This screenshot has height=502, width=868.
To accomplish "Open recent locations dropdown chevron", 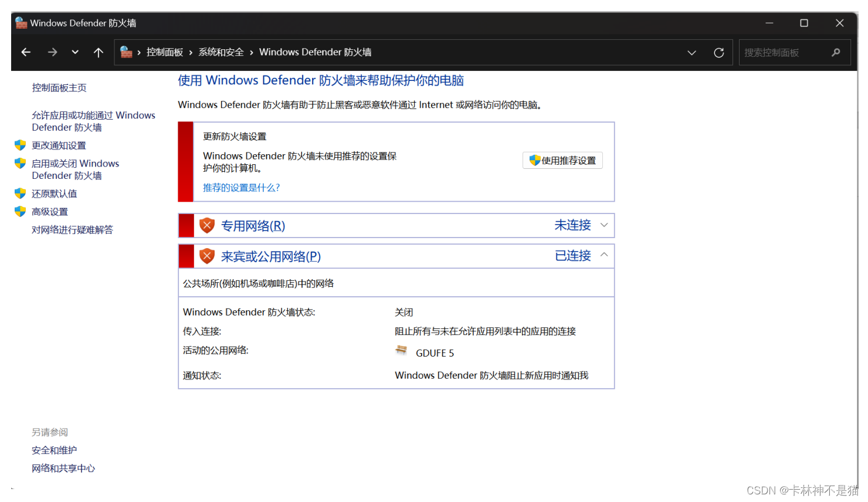I will tap(75, 52).
